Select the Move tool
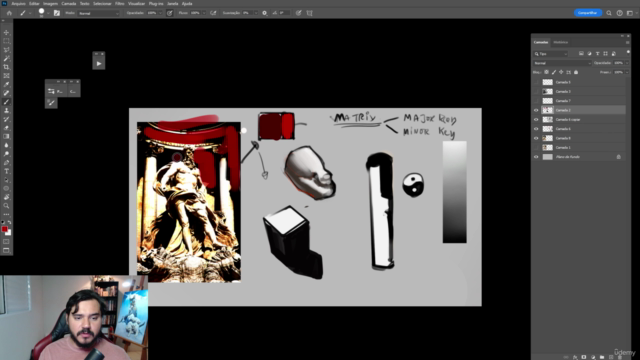The image size is (640, 360). click(6, 33)
